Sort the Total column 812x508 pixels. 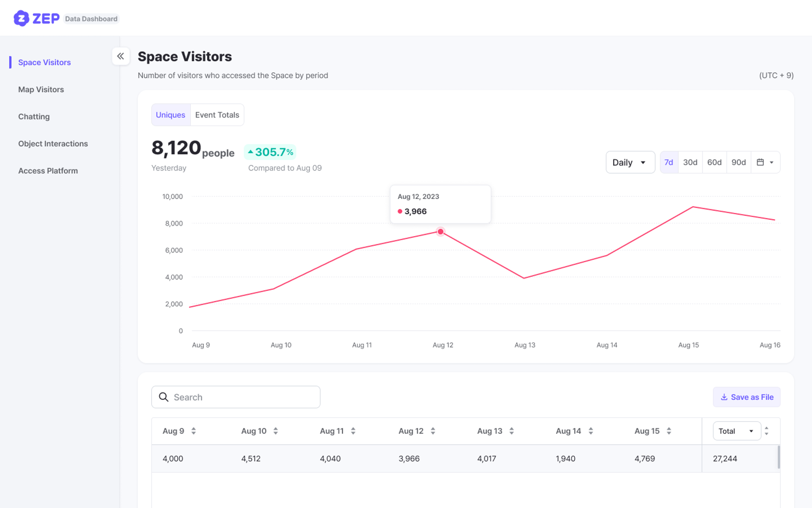point(767,431)
